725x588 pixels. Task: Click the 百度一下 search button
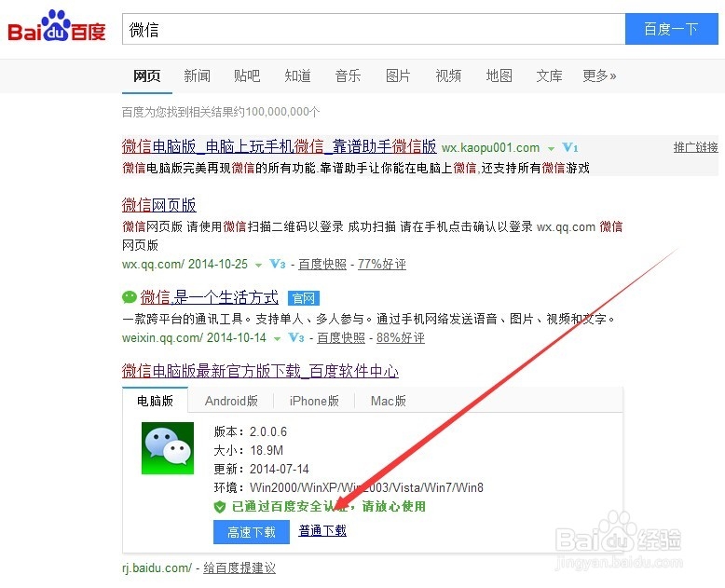(x=671, y=29)
